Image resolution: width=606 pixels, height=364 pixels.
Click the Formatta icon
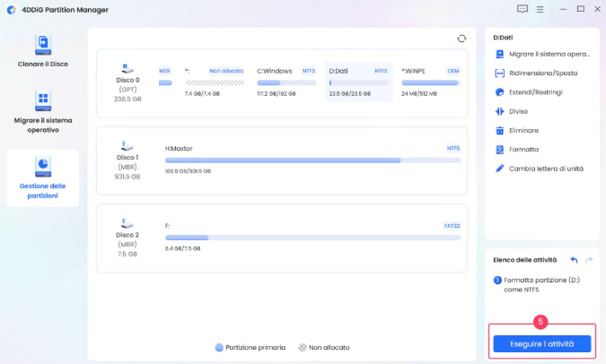(x=500, y=150)
